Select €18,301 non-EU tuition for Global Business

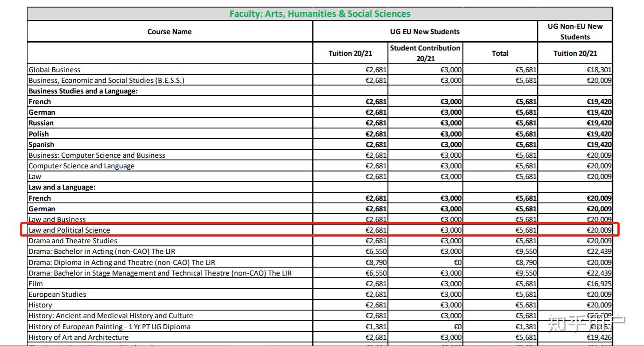coord(599,70)
